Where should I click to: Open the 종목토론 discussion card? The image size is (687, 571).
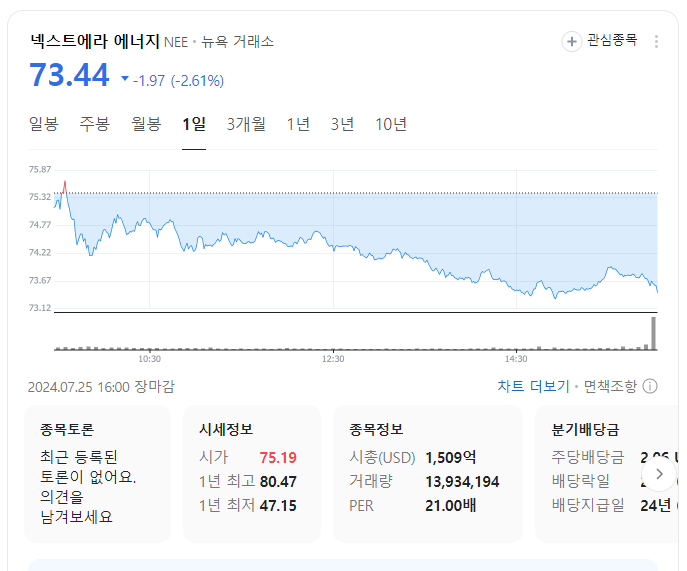(x=98, y=474)
